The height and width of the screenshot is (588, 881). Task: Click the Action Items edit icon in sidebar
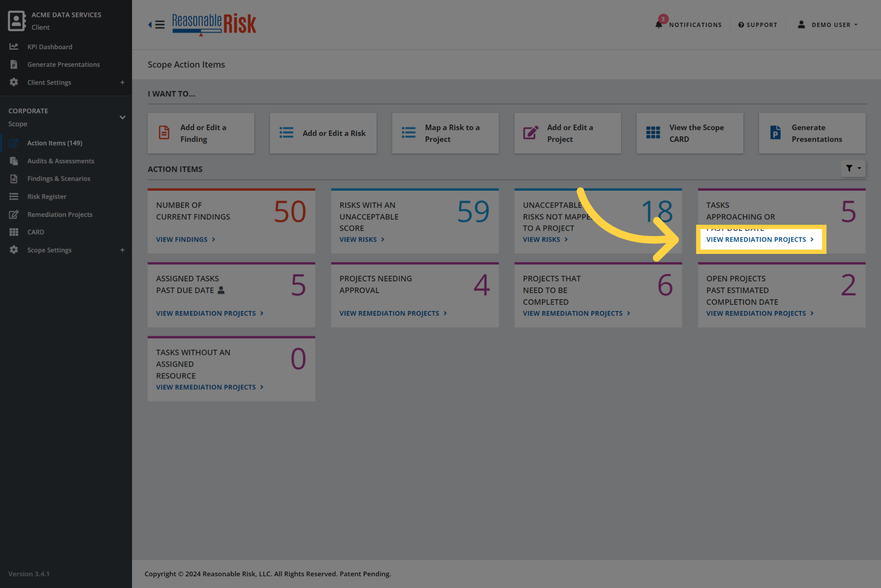14,143
